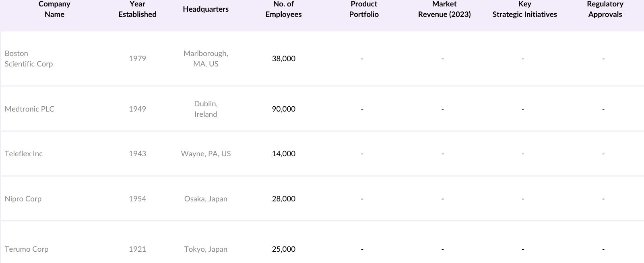Click the 14,000 employees value
644x263 pixels.
coord(283,153)
